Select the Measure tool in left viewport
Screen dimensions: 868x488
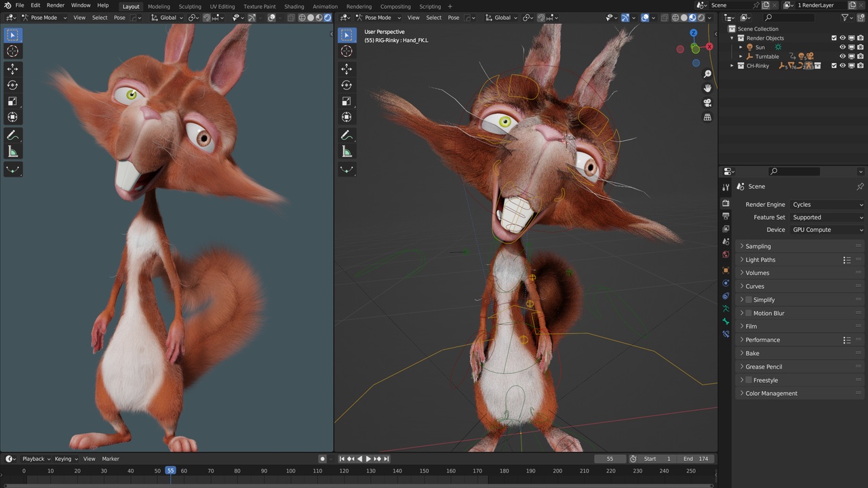point(12,152)
